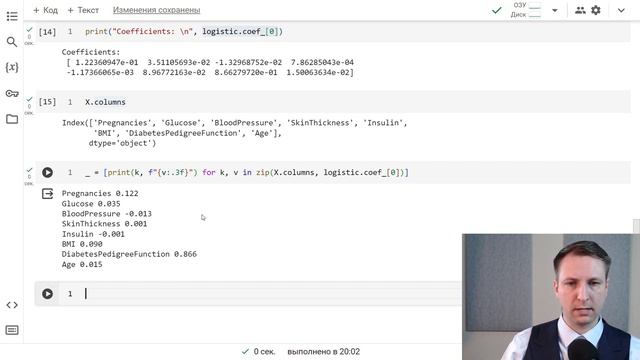640x360 pixels.
Task: Open the Изменения сохранены revision link
Action: (156, 10)
